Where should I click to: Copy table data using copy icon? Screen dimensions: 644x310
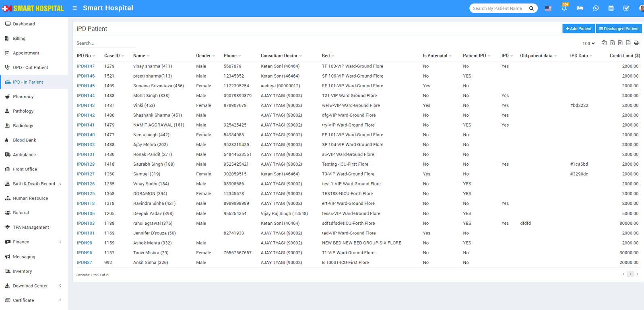coord(604,43)
